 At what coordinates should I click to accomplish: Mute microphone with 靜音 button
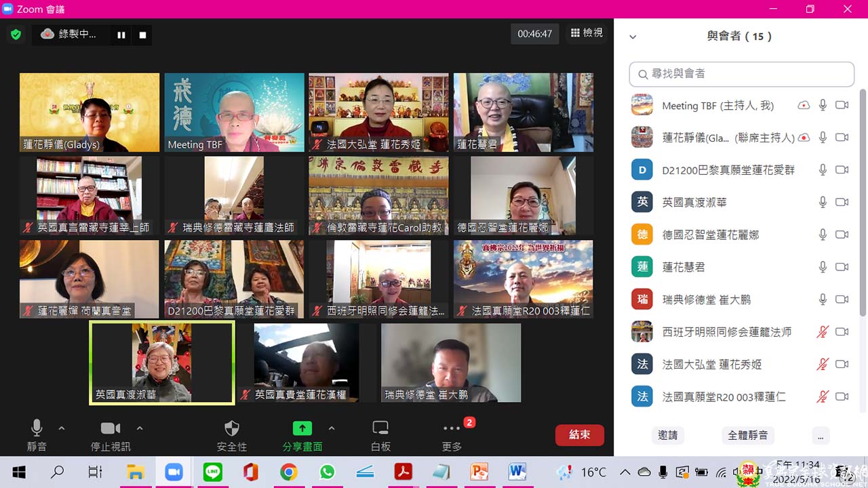[x=37, y=428]
